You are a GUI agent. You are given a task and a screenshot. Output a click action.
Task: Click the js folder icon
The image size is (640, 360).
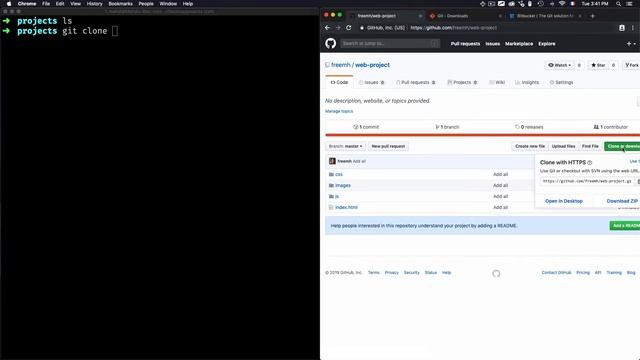(331, 196)
